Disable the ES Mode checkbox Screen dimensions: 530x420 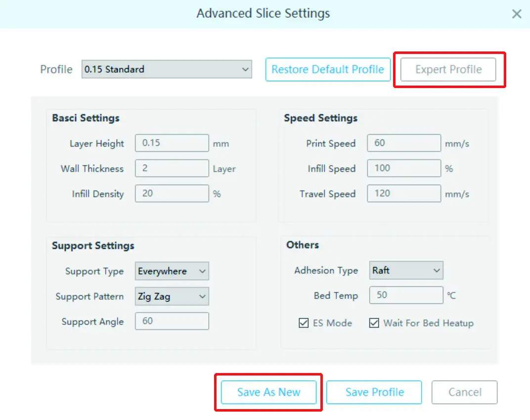(304, 323)
